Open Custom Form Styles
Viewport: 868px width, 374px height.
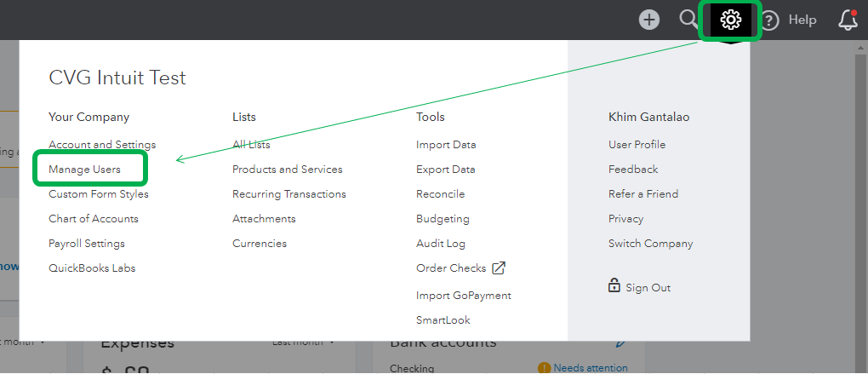click(x=99, y=194)
